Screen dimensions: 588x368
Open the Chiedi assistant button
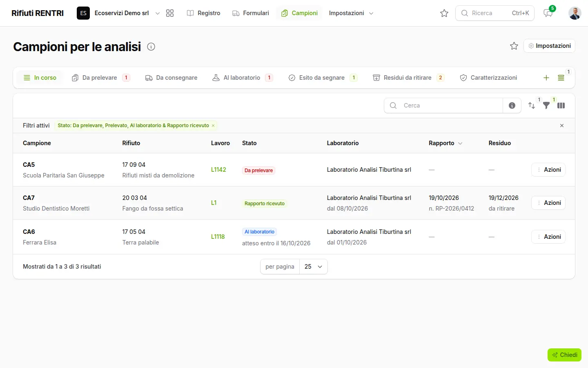564,355
